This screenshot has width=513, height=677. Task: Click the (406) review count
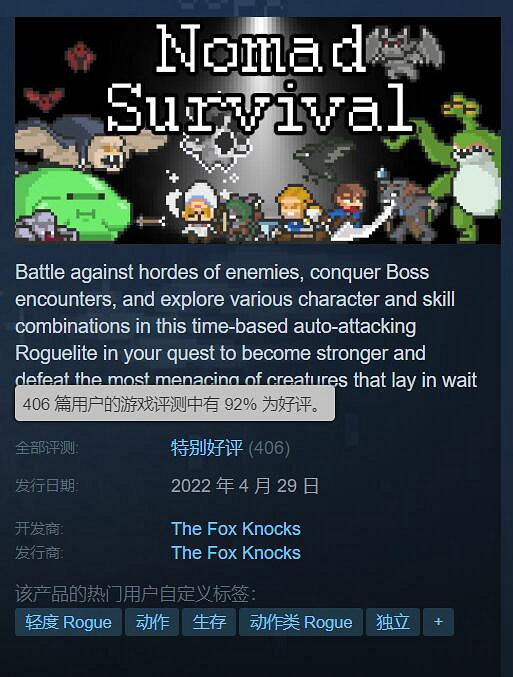tap(269, 448)
